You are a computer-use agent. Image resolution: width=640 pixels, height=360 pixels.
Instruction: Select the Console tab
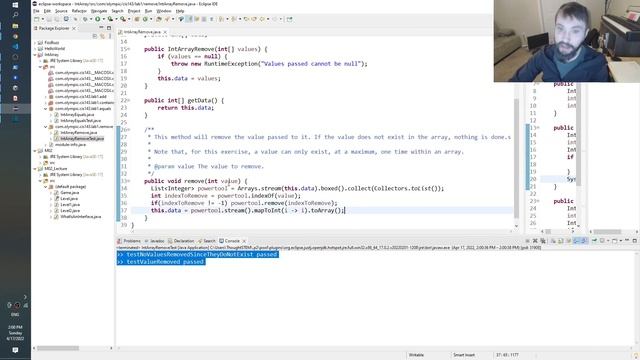[x=229, y=241]
